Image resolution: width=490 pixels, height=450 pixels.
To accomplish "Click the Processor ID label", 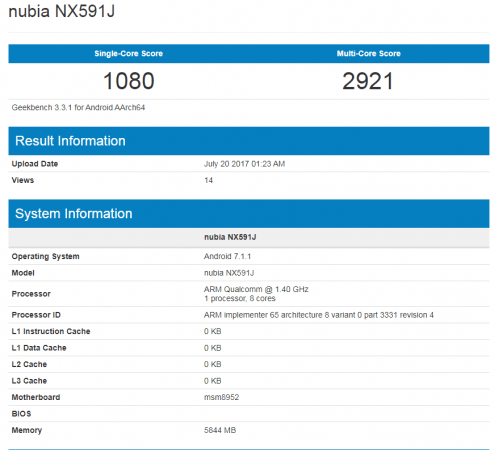I will [36, 315].
